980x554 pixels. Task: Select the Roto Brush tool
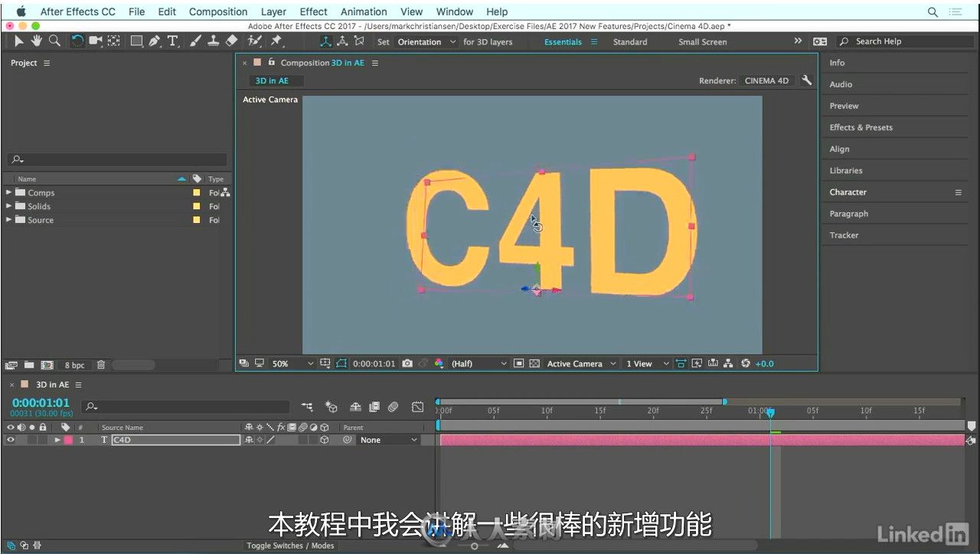coord(256,41)
